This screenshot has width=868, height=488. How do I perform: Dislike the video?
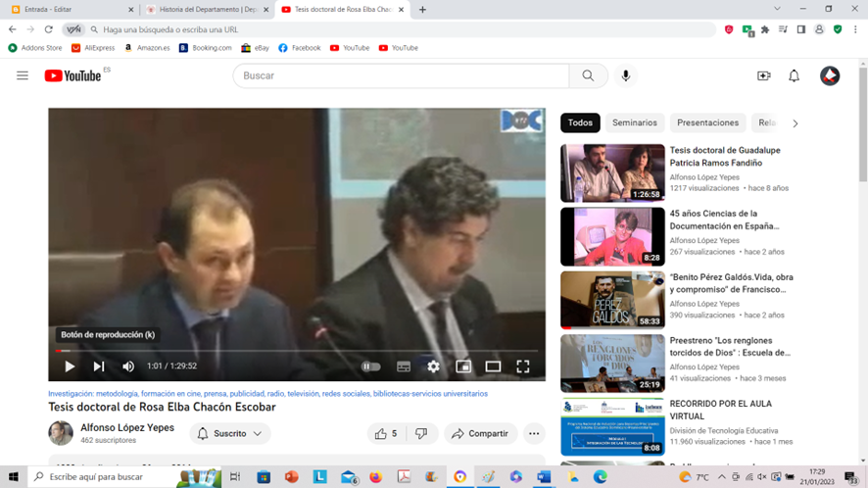[x=421, y=434]
